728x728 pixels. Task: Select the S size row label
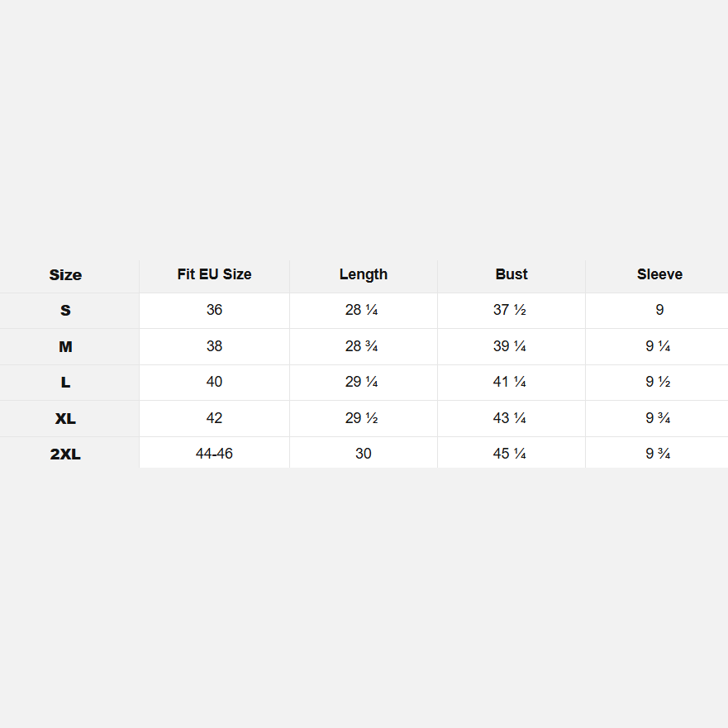(x=65, y=310)
